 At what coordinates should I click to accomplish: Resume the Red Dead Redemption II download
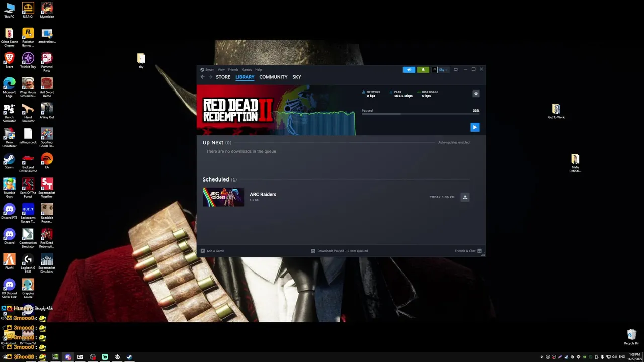click(475, 127)
